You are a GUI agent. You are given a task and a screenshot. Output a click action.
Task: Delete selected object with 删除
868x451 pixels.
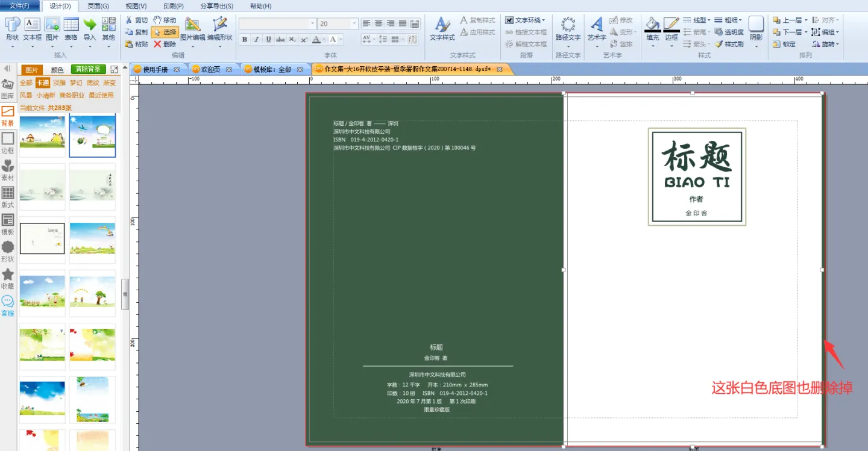(165, 44)
